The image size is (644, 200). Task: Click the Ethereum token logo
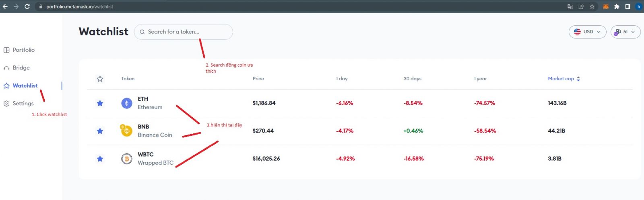[x=127, y=103]
